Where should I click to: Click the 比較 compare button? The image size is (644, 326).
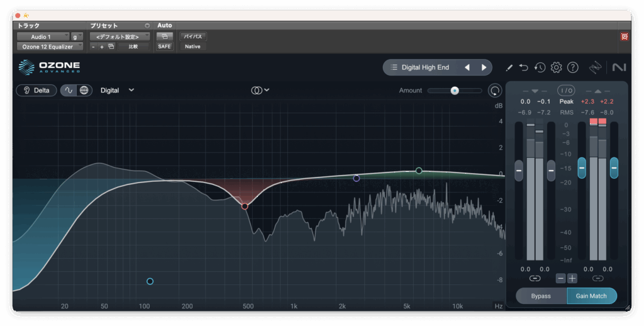point(133,47)
